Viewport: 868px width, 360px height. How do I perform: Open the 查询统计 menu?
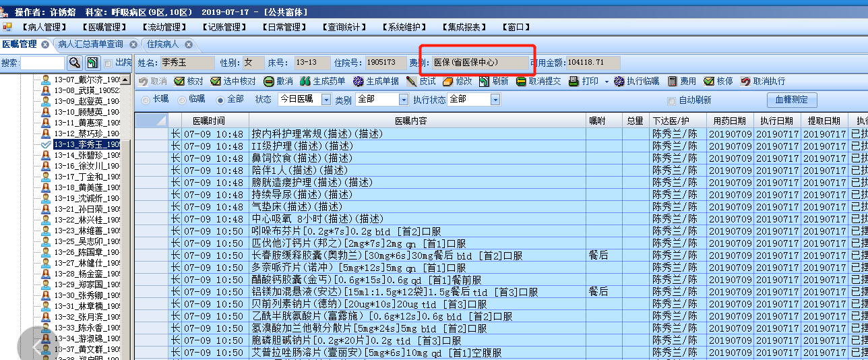(x=344, y=27)
